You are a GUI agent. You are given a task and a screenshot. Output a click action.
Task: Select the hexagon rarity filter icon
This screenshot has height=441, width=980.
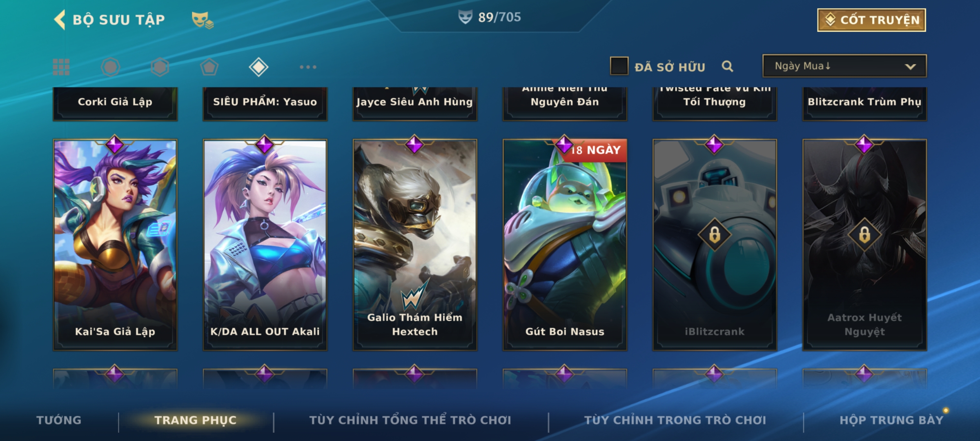tap(160, 67)
